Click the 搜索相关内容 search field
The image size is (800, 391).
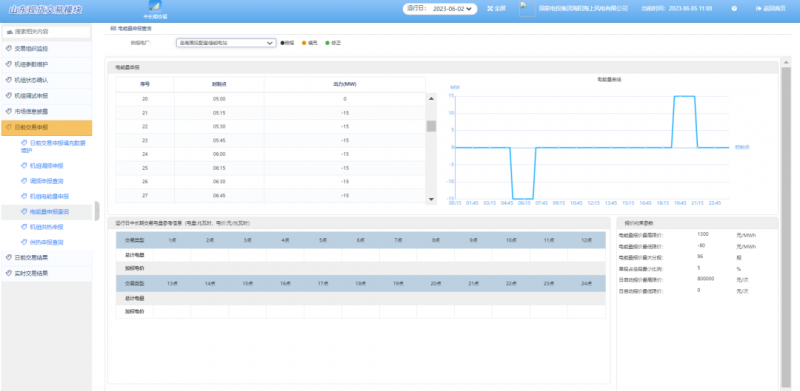(47, 32)
